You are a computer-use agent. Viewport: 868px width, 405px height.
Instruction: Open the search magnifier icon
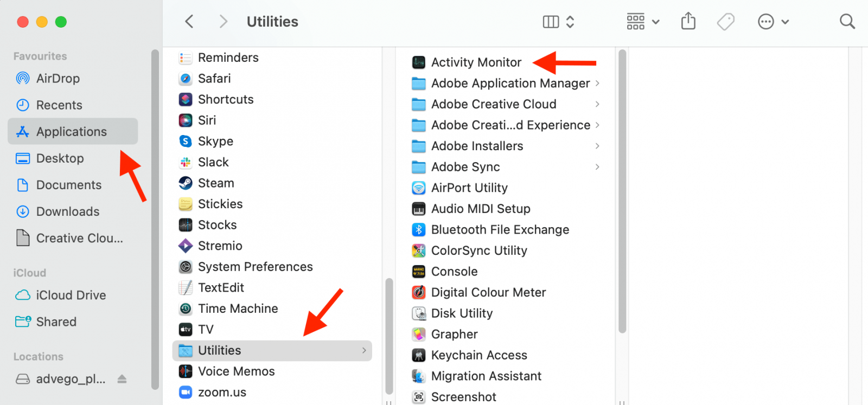(847, 22)
